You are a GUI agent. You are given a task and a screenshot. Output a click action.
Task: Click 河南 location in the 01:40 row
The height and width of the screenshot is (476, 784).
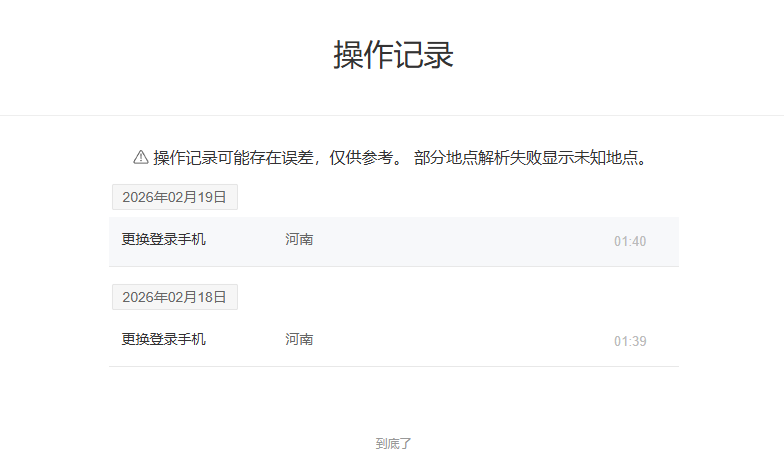[299, 240]
